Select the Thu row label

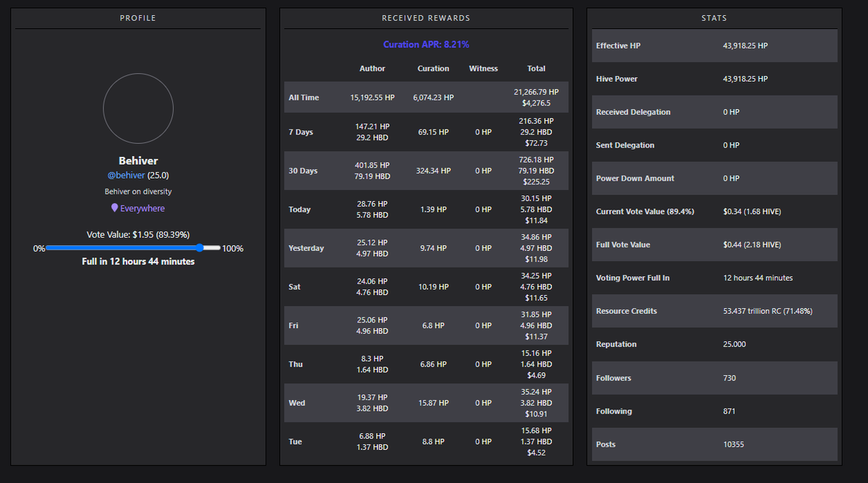pyautogui.click(x=296, y=364)
